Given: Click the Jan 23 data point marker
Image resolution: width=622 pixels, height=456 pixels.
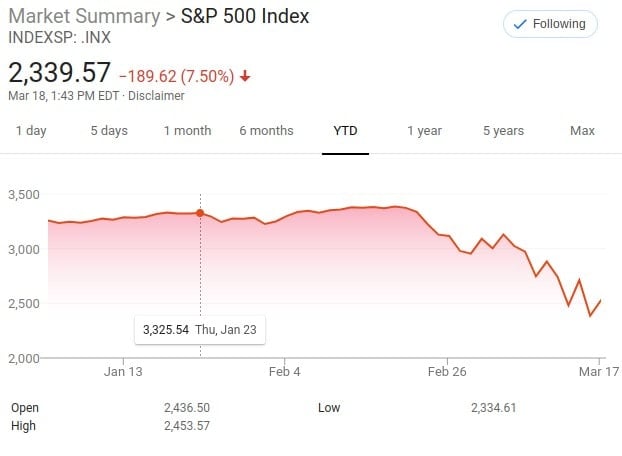Looking at the screenshot, I should click(x=200, y=213).
